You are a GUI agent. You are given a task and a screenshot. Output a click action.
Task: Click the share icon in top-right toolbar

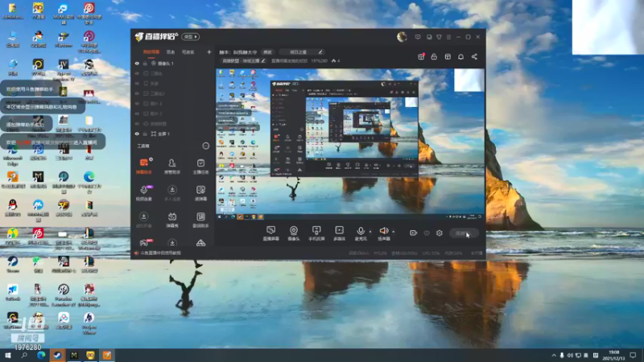[x=474, y=56]
